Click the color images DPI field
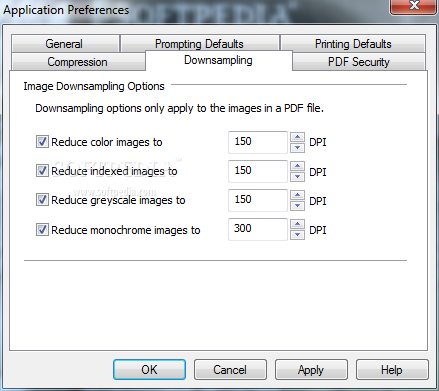439x391 pixels. (258, 142)
